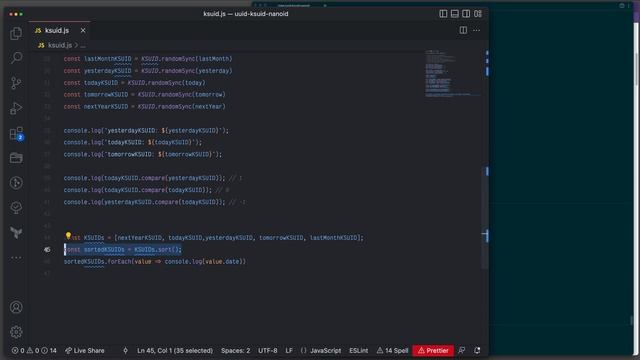Screen dimensions: 640x360
Task: Open the Run and Debug view
Action: tap(16, 108)
